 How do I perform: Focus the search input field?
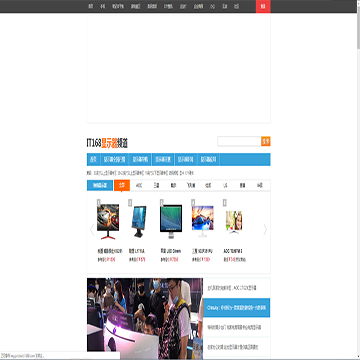click(x=239, y=141)
